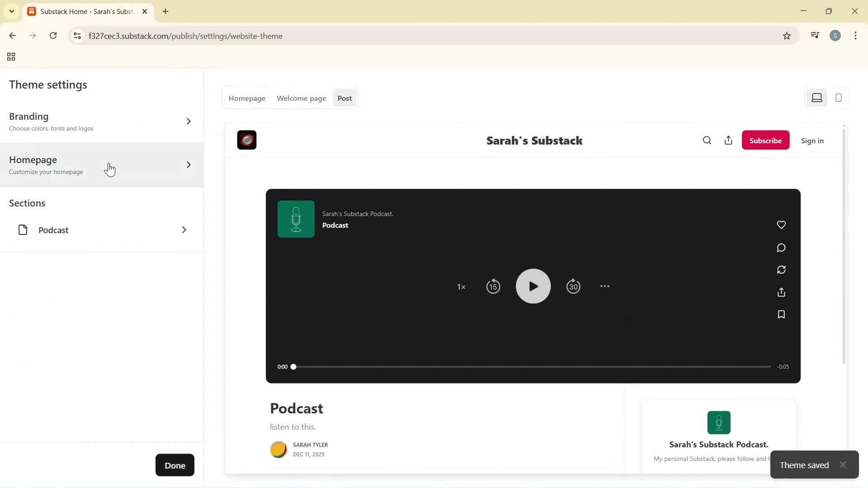The height and width of the screenshot is (488, 868).
Task: Click share icon next to Subscribe button
Action: coord(728,141)
